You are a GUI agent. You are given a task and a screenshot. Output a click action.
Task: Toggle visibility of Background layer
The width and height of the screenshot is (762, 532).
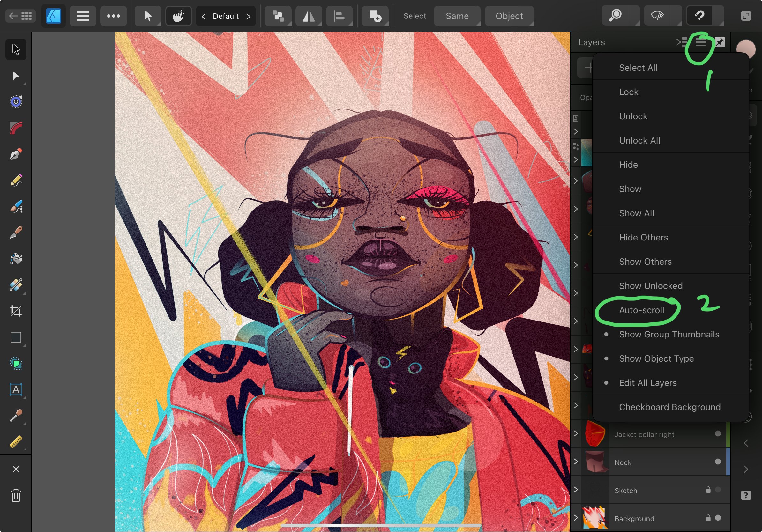click(718, 518)
